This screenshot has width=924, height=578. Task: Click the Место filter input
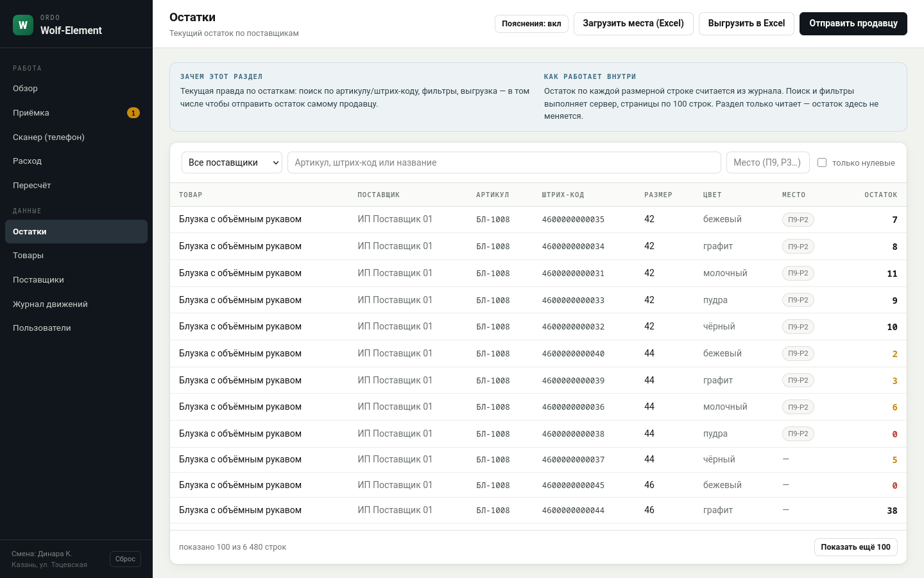click(767, 162)
